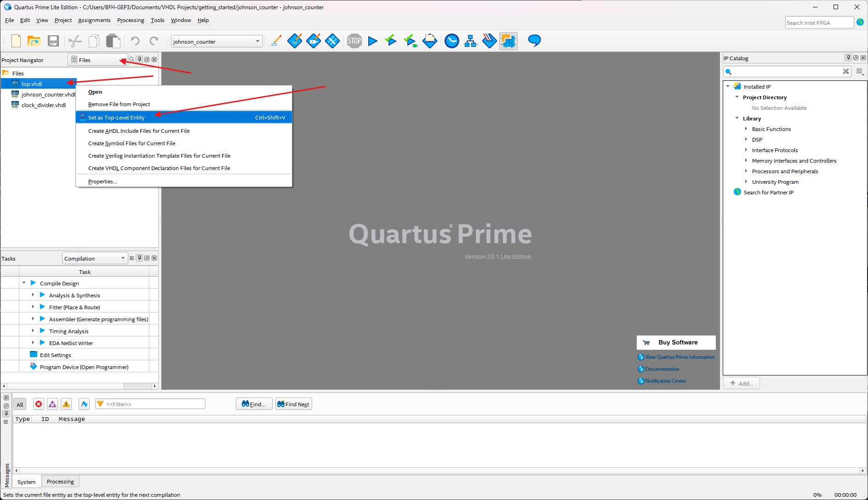
Task: Click the Save disk icon
Action: [53, 41]
